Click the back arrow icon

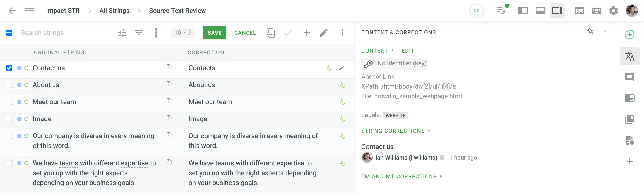pos(12,11)
